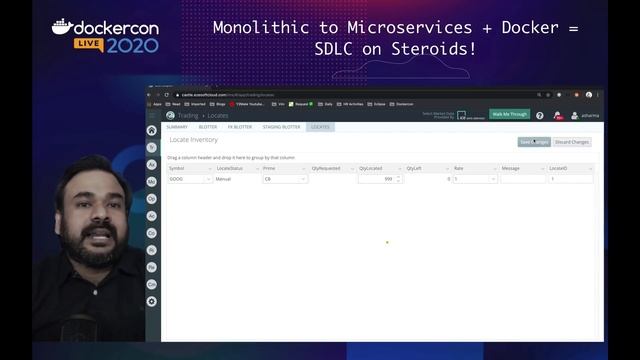This screenshot has width=640, height=360.
Task: Select the Ac sidebar icon
Action: [151, 216]
